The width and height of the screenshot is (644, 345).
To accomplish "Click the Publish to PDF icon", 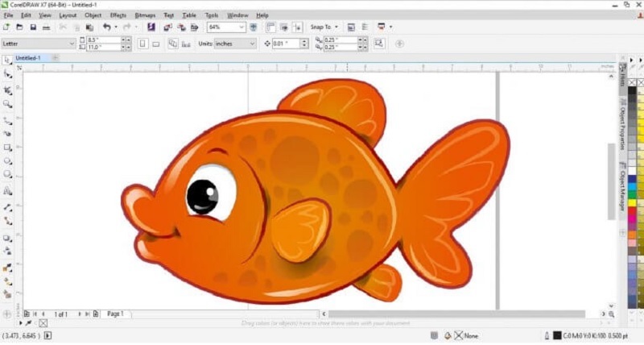I will tap(194, 27).
